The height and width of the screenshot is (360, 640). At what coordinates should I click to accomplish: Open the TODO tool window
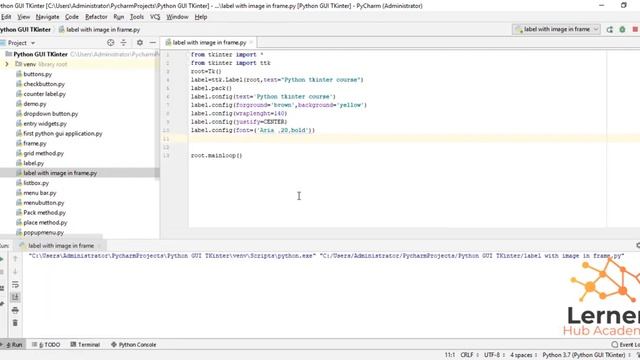coord(46,344)
